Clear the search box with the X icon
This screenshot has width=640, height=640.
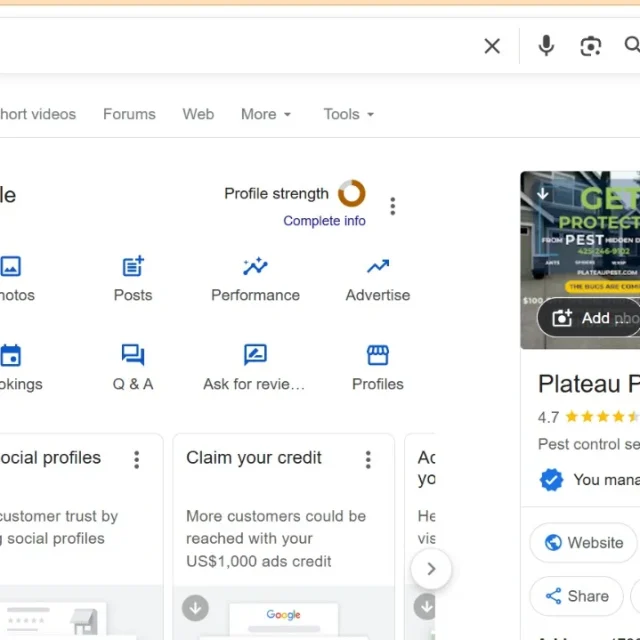pyautogui.click(x=492, y=46)
